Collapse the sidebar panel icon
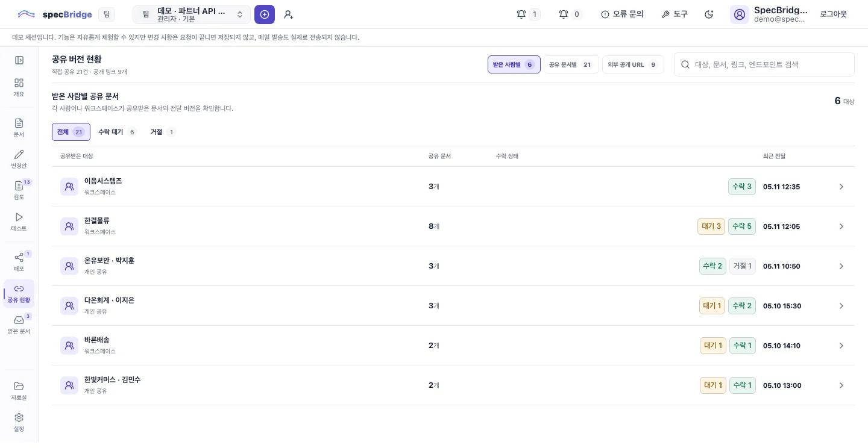Viewport: 868px width, 448px height. [x=19, y=60]
